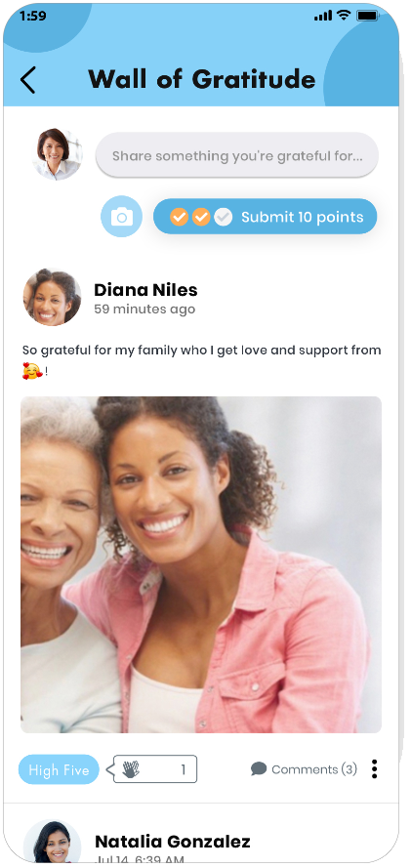Go back using the left arrow icon

pyautogui.click(x=27, y=80)
